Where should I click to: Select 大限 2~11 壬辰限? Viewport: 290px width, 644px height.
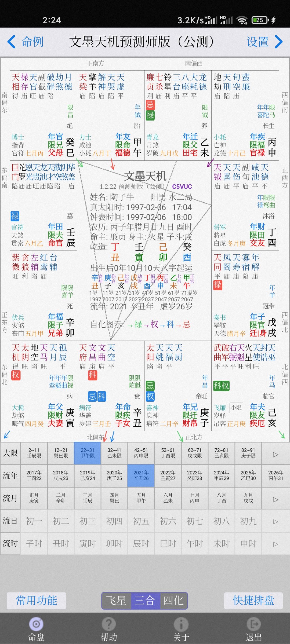tap(34, 453)
